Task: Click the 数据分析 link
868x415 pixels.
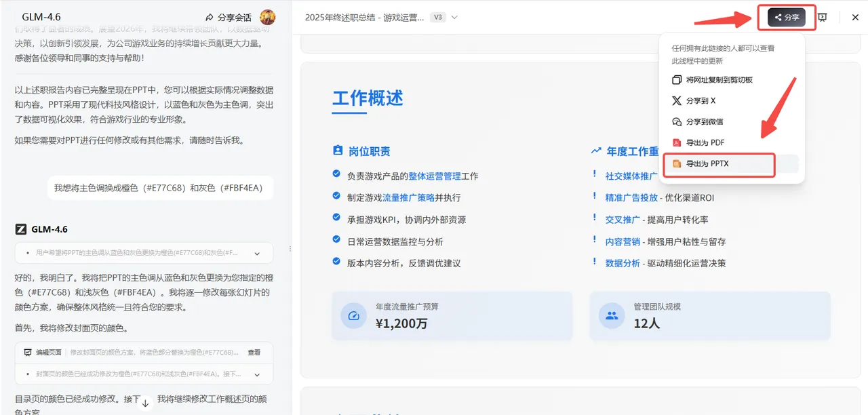Action: 623,263
